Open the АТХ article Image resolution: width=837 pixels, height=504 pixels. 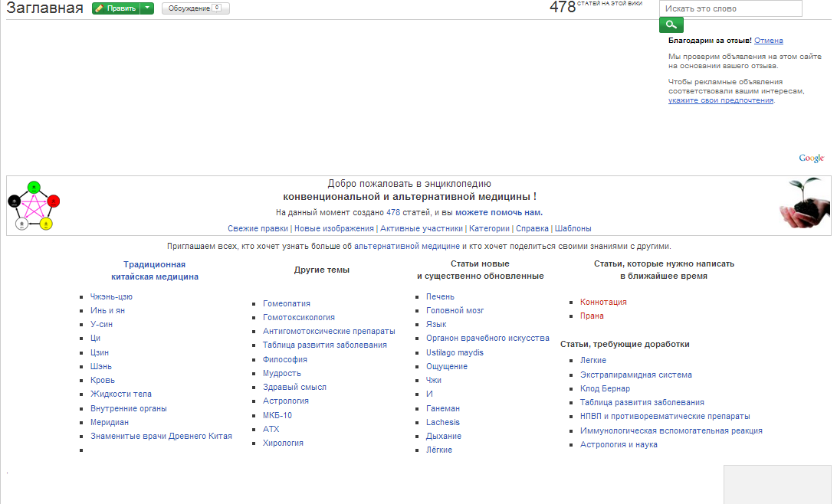click(x=271, y=430)
